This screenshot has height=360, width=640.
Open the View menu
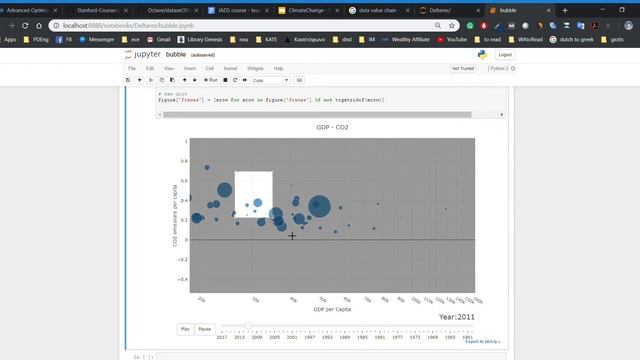(169, 69)
